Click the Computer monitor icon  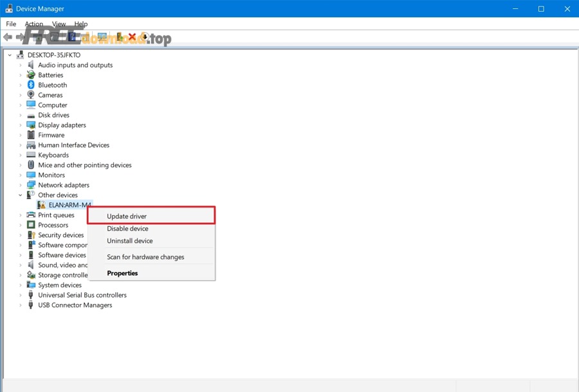point(31,105)
